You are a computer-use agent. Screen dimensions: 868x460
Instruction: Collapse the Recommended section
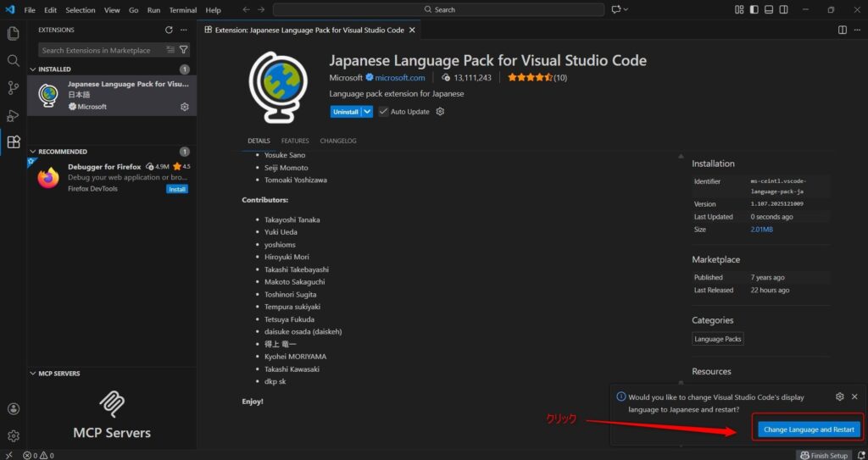coord(33,152)
